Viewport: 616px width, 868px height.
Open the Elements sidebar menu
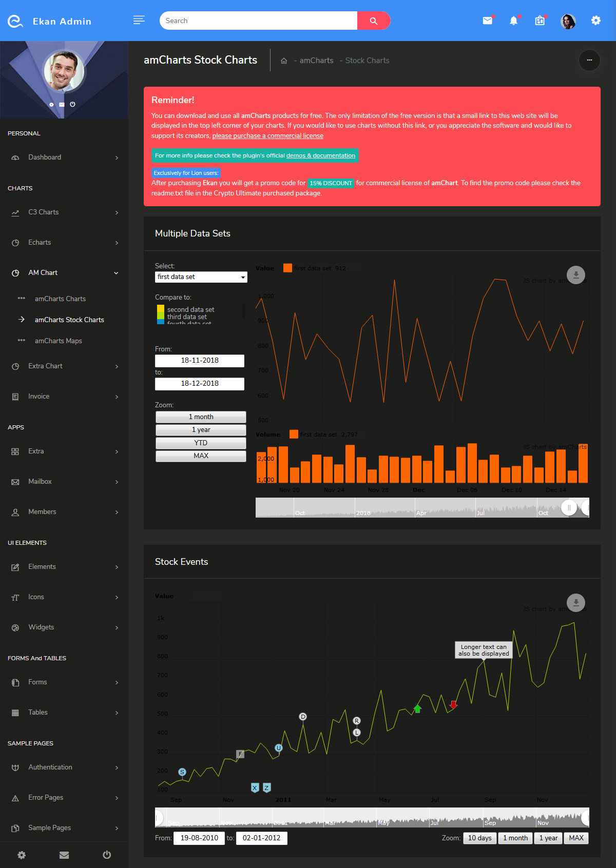[64, 567]
